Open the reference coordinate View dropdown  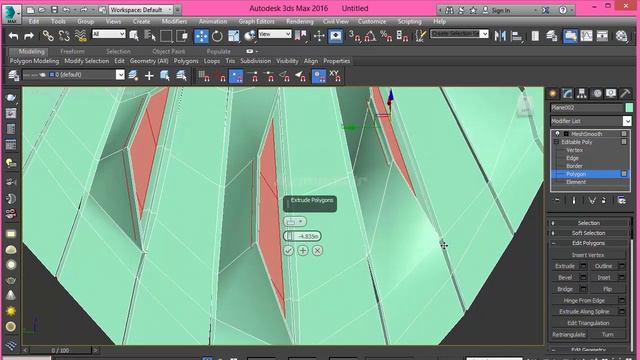pos(274,34)
